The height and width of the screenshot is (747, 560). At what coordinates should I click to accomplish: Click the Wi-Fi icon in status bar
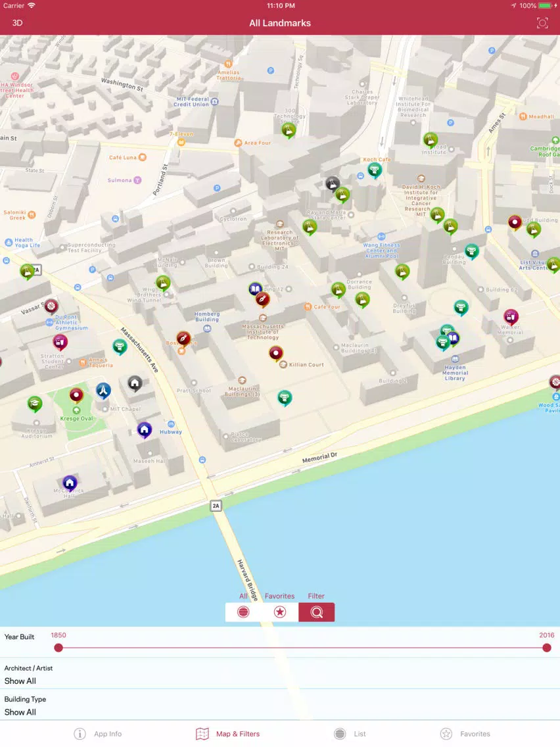(32, 6)
